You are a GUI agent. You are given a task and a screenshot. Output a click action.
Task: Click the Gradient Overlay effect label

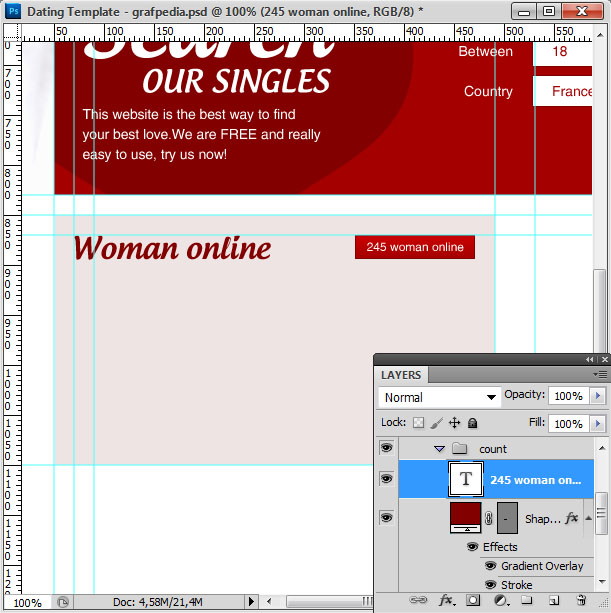(542, 566)
